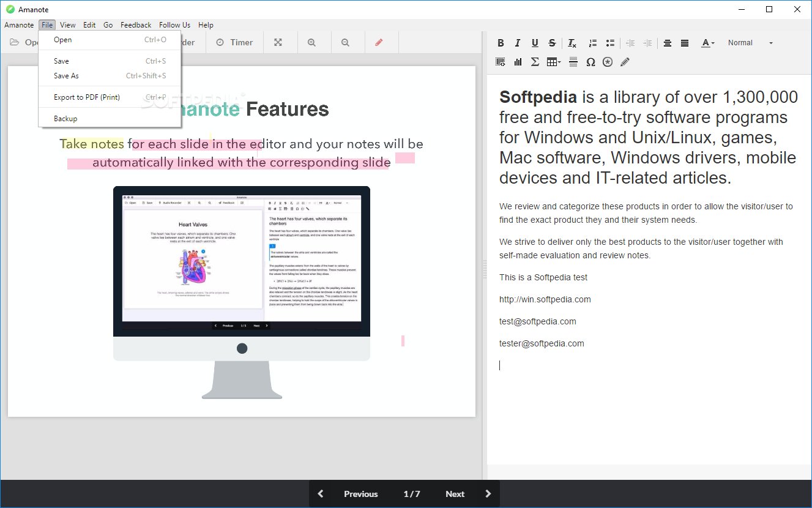Insert a bulleted list
The width and height of the screenshot is (812, 508).
click(x=610, y=43)
